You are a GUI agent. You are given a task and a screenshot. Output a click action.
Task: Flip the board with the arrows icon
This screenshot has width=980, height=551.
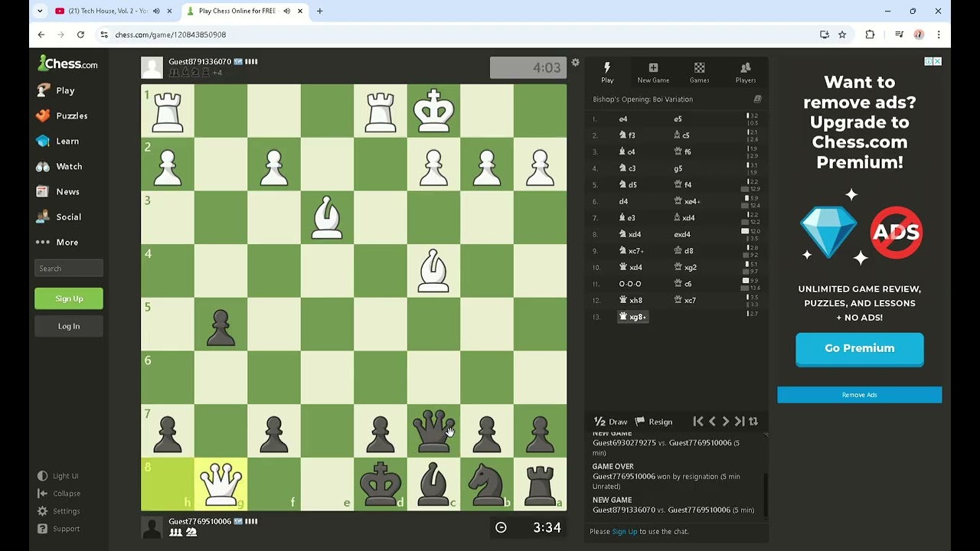(x=753, y=422)
